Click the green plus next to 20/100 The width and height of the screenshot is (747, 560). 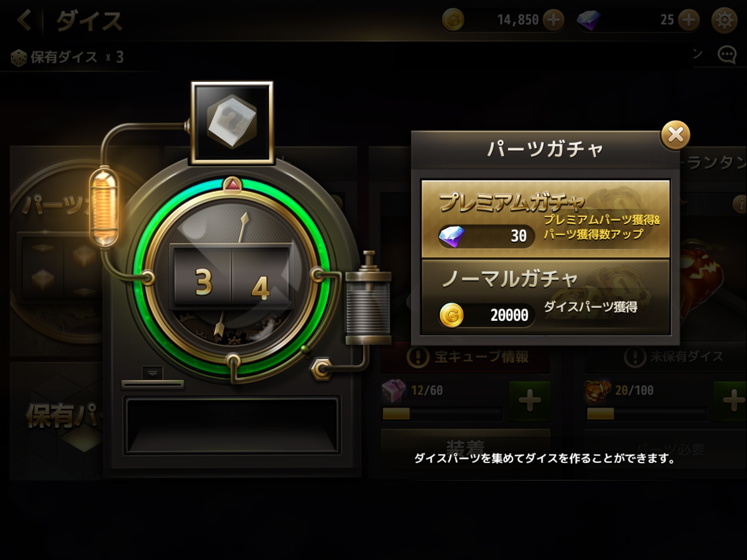731,401
